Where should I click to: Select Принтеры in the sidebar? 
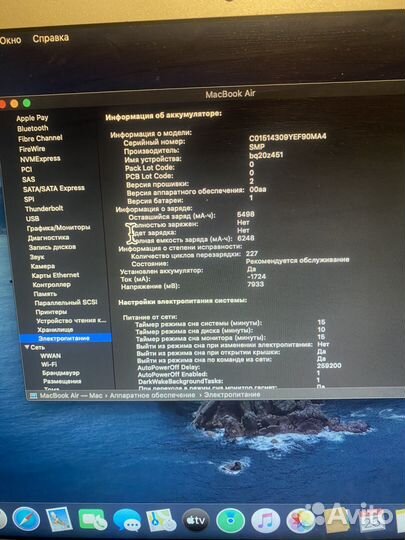tap(51, 312)
